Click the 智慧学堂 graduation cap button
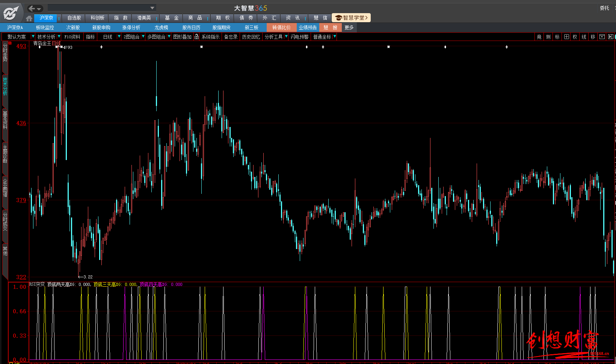The height and width of the screenshot is (364, 616). (351, 18)
